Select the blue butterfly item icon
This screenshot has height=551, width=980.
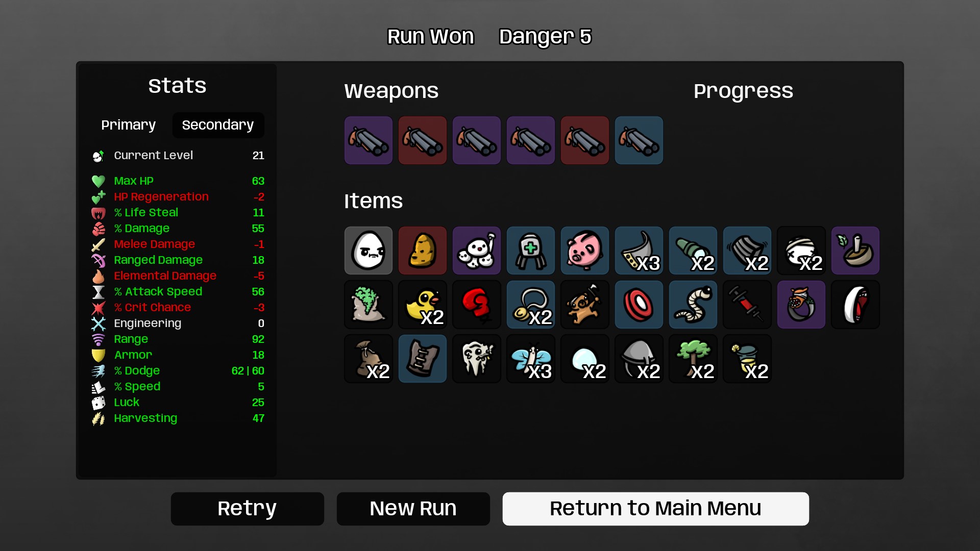[x=530, y=359]
